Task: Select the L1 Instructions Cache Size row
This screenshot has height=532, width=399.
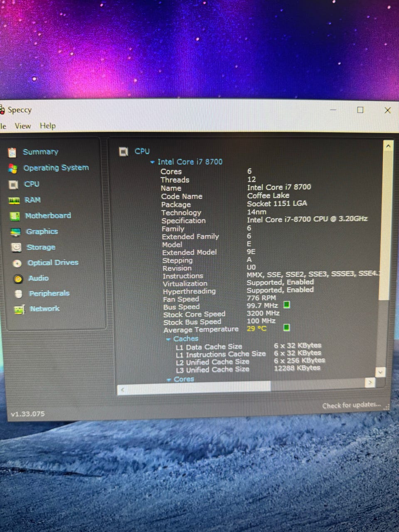Action: pos(248,354)
